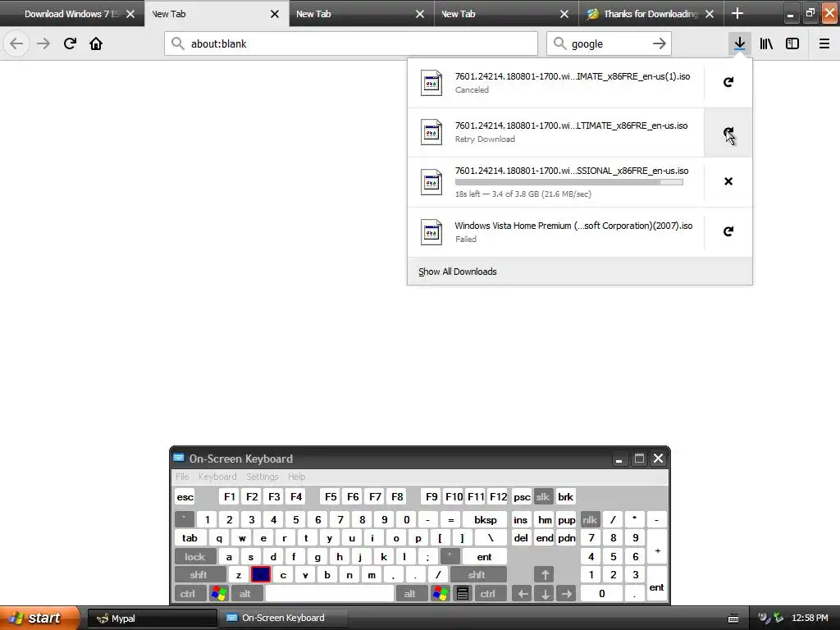Close the Thanks for Downloading tab
Screen dimensions: 840x630
point(710,14)
